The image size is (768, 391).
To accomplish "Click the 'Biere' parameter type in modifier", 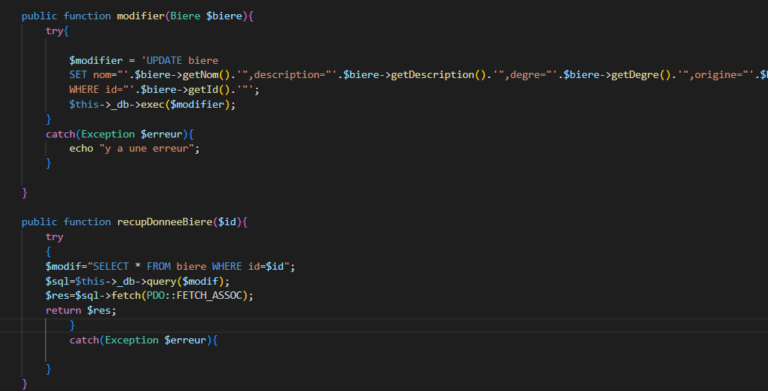I will [x=185, y=16].
